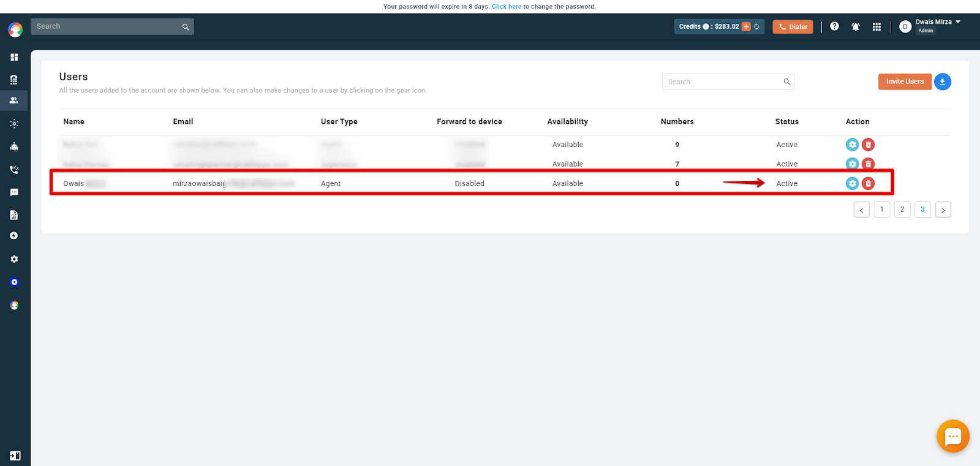Screen dimensions: 980x466
Task: Click Disabled forward value in Owais row
Action: pos(470,183)
